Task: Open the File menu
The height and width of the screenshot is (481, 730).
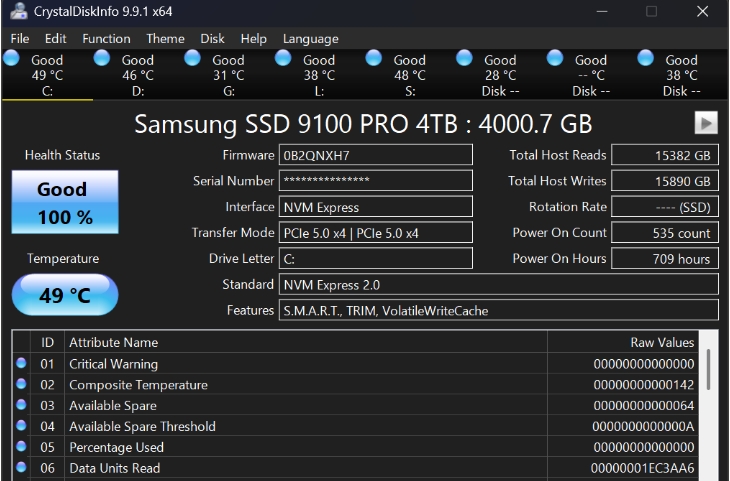Action: (20, 39)
